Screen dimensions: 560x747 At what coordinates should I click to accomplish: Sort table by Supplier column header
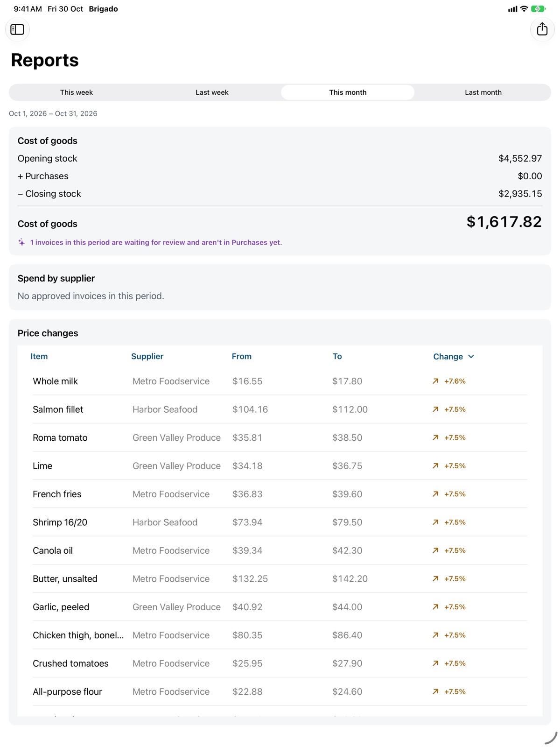click(x=147, y=356)
